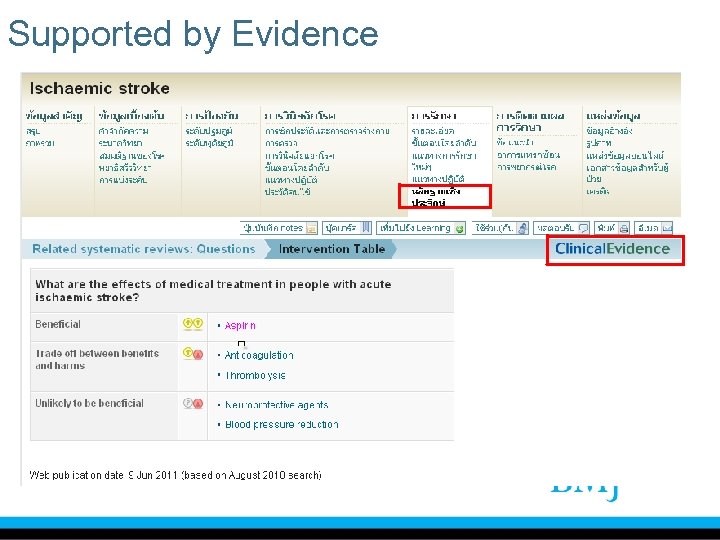Click the Ischaemic stroke topic title
The width and height of the screenshot is (720, 540).
pyautogui.click(x=100, y=88)
